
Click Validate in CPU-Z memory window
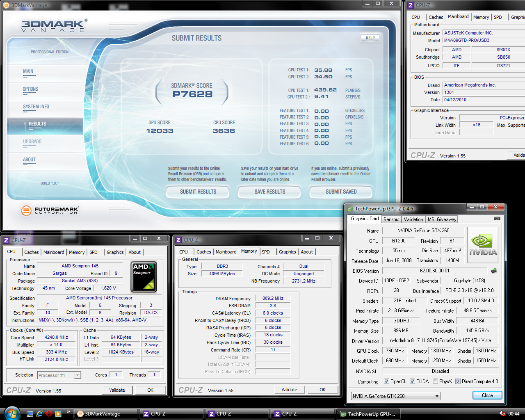pos(289,390)
